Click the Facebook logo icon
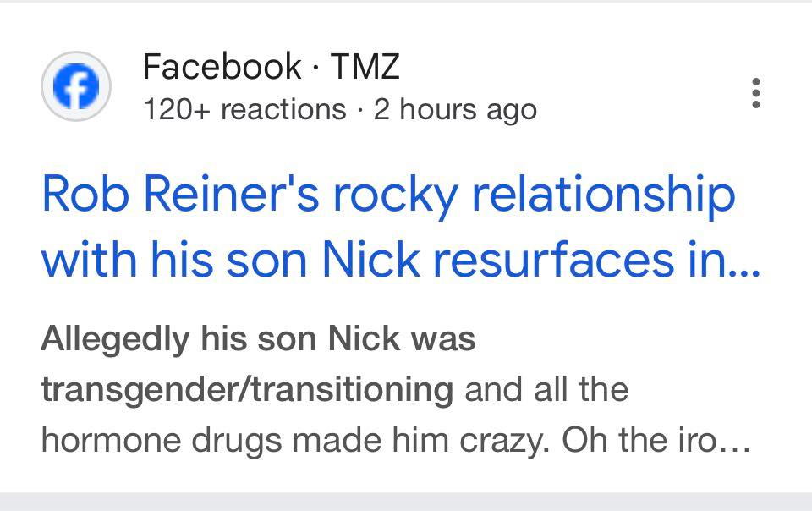 click(x=76, y=85)
